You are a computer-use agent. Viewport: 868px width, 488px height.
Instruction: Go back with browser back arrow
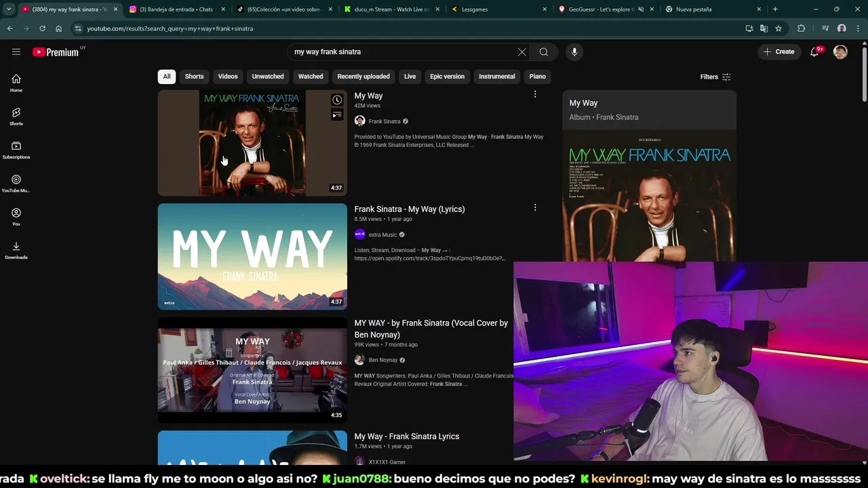9,28
